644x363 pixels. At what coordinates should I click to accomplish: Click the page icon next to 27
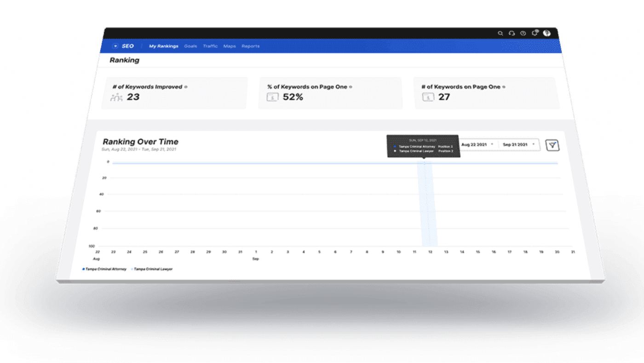pyautogui.click(x=428, y=97)
